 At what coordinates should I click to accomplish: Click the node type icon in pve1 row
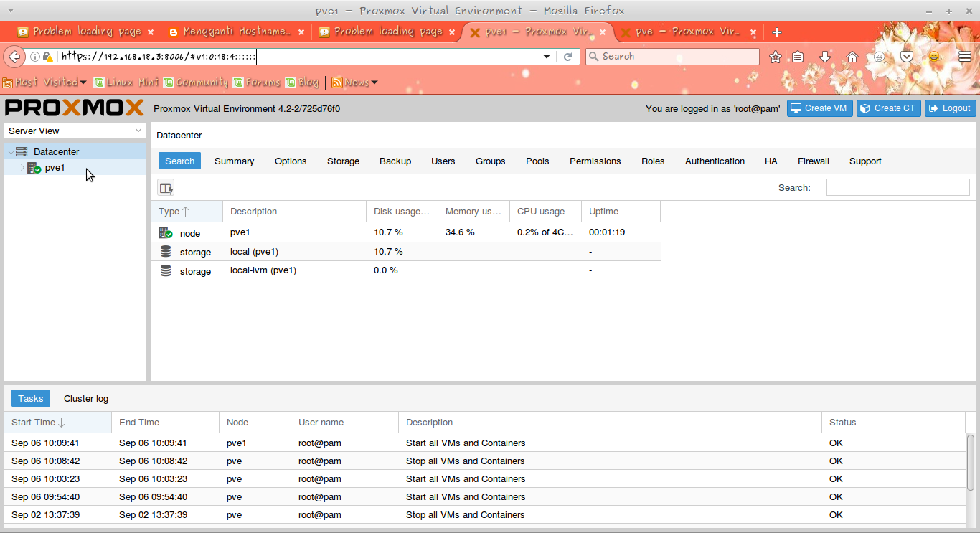pos(166,233)
